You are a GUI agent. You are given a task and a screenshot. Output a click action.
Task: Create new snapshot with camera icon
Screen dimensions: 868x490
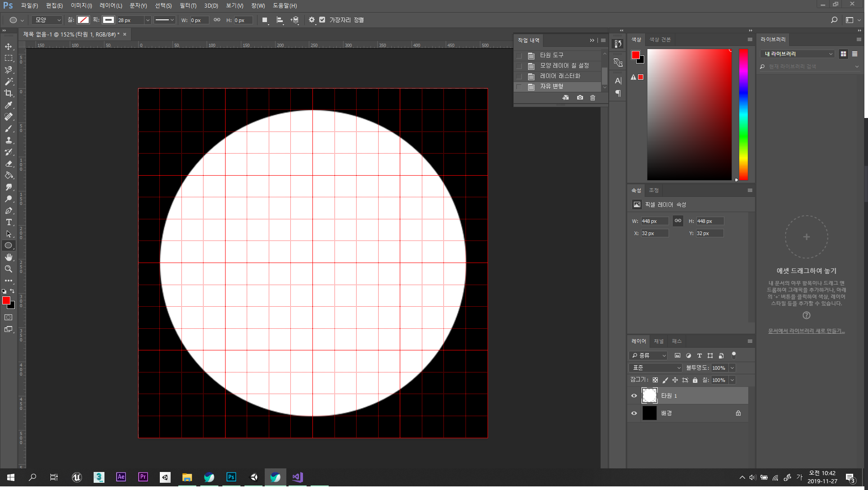click(580, 98)
